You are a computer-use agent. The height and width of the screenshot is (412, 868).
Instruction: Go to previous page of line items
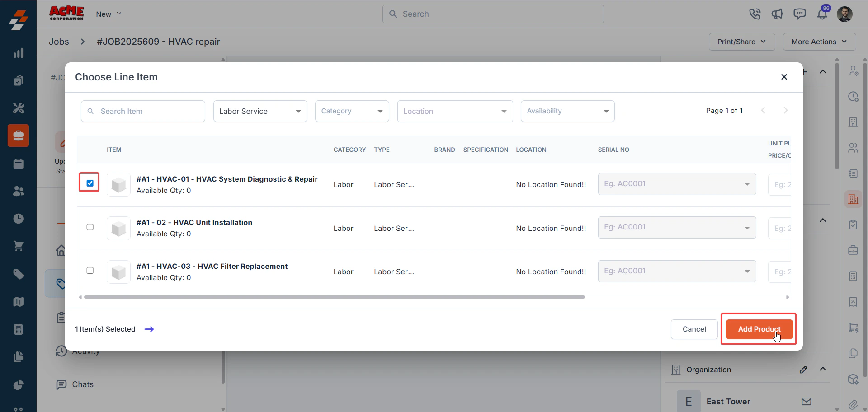click(763, 111)
